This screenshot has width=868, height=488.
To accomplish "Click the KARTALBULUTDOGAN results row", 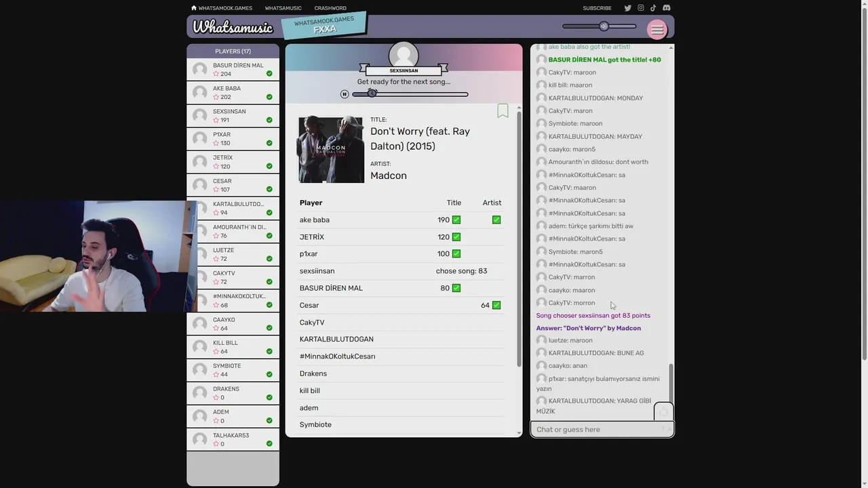I will pos(400,339).
